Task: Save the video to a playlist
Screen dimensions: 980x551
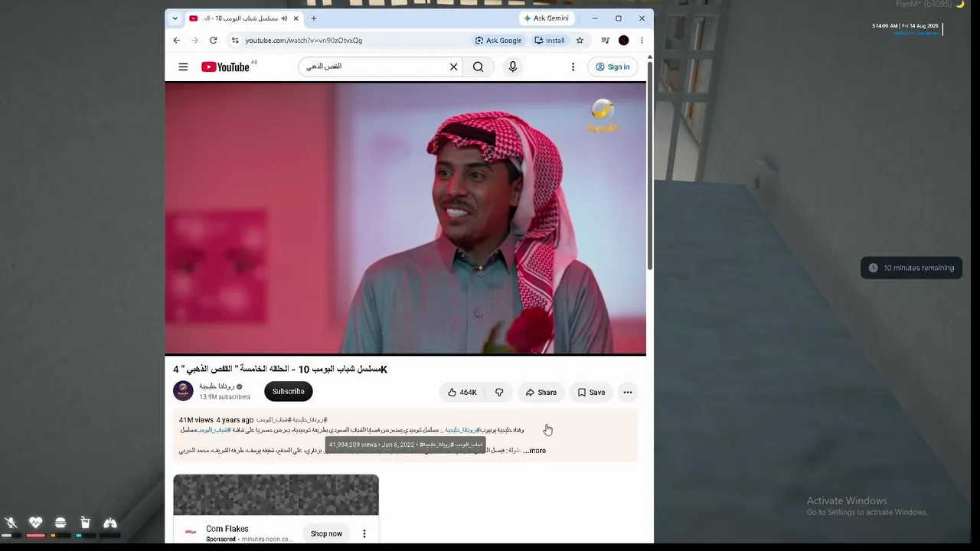Action: pos(591,393)
